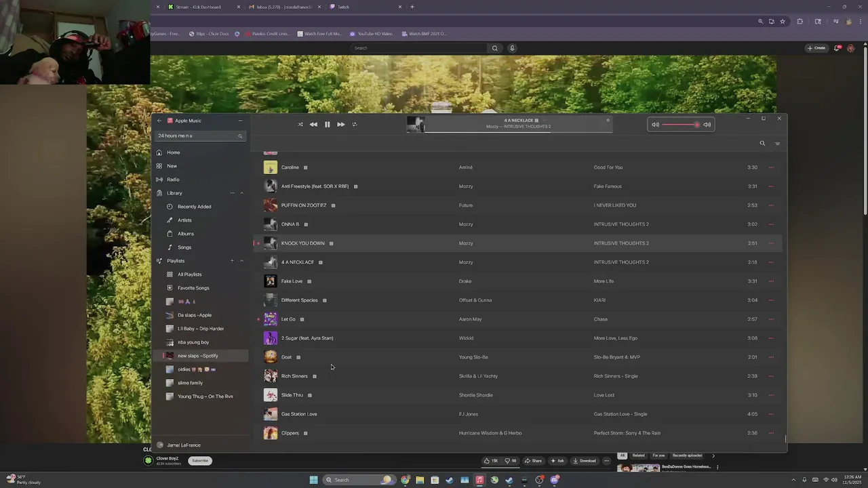Mute volume using left speaker icon
This screenshot has height=488, width=868.
pyautogui.click(x=655, y=125)
